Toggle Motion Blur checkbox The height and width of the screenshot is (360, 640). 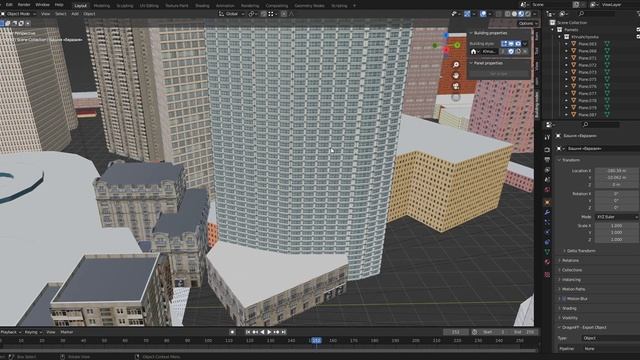[x=565, y=299]
